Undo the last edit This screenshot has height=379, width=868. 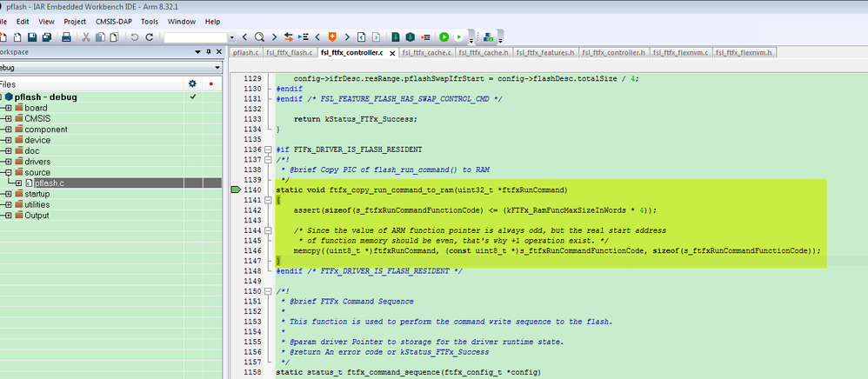point(135,37)
